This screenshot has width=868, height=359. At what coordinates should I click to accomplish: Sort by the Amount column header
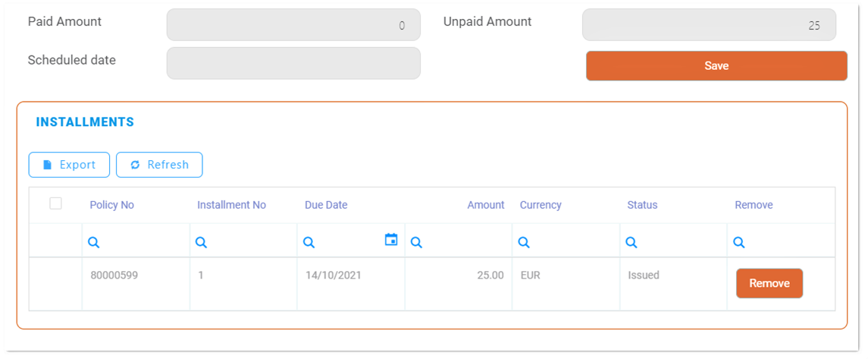(x=485, y=205)
